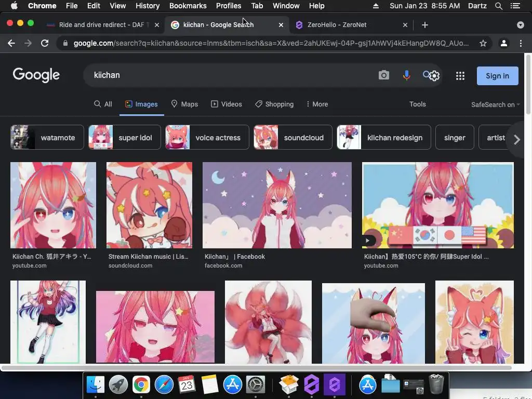Image resolution: width=532 pixels, height=399 pixels.
Task: Filter images by the voice actress chip
Action: tap(207, 137)
